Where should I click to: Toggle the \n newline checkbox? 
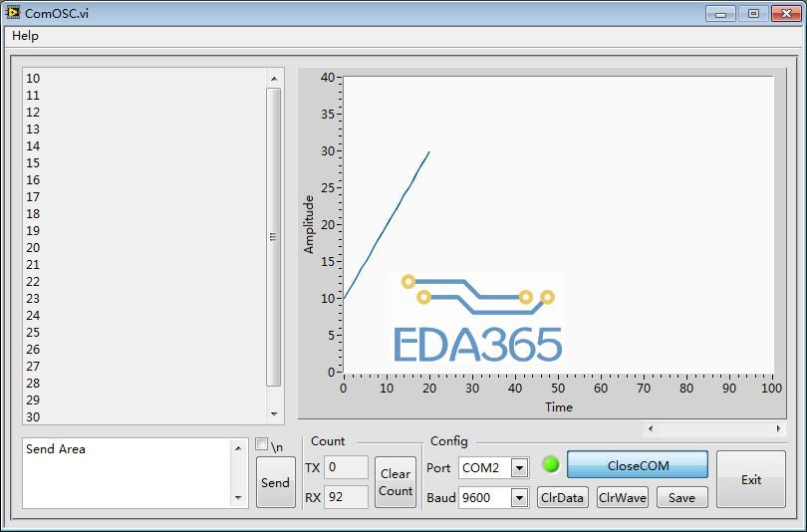[261, 444]
